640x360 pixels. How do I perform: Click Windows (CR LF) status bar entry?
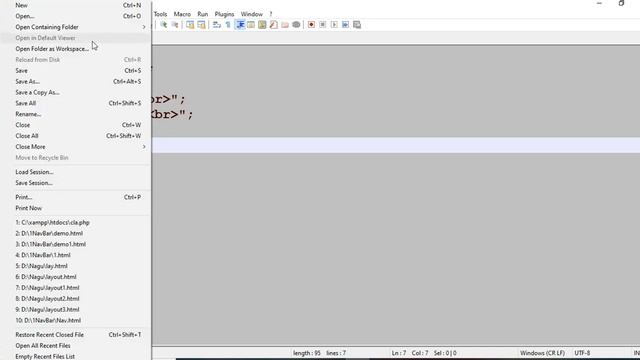tap(542, 353)
